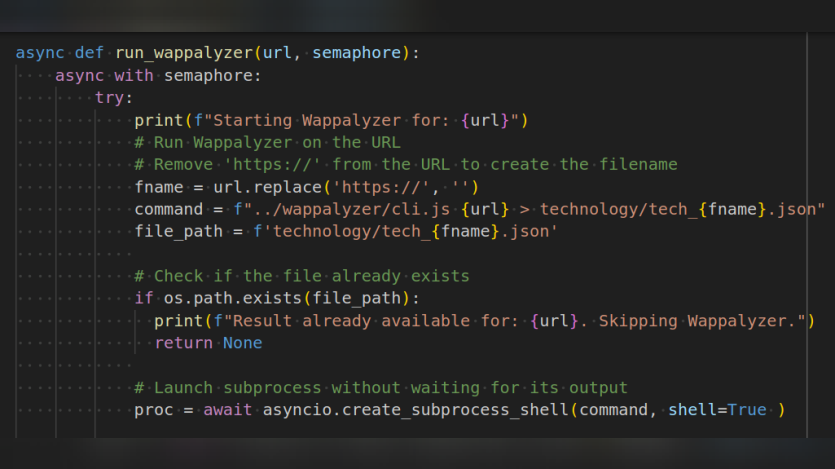The height and width of the screenshot is (469, 835).
Task: Click print 'Result already available for' line
Action: pyautogui.click(x=484, y=321)
